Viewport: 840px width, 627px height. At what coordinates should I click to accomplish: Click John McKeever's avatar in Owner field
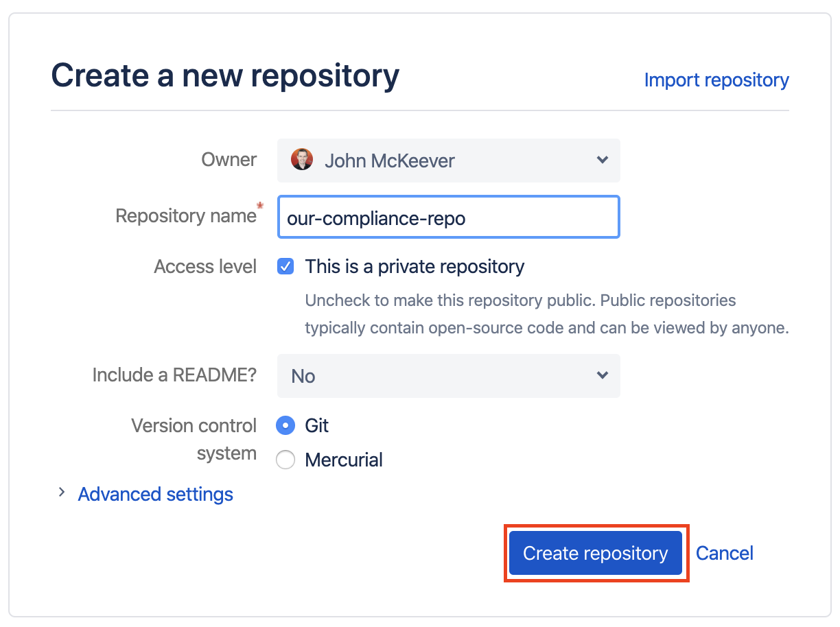coord(302,160)
